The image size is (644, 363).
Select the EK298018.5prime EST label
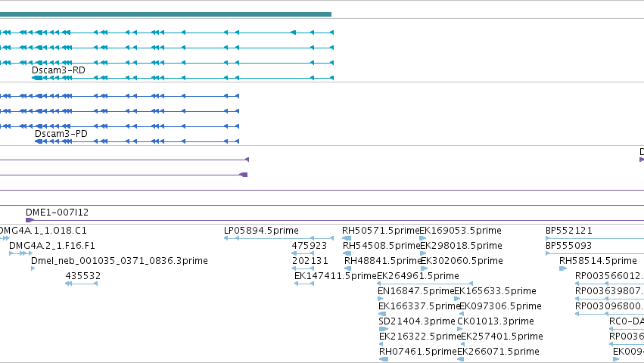461,246
